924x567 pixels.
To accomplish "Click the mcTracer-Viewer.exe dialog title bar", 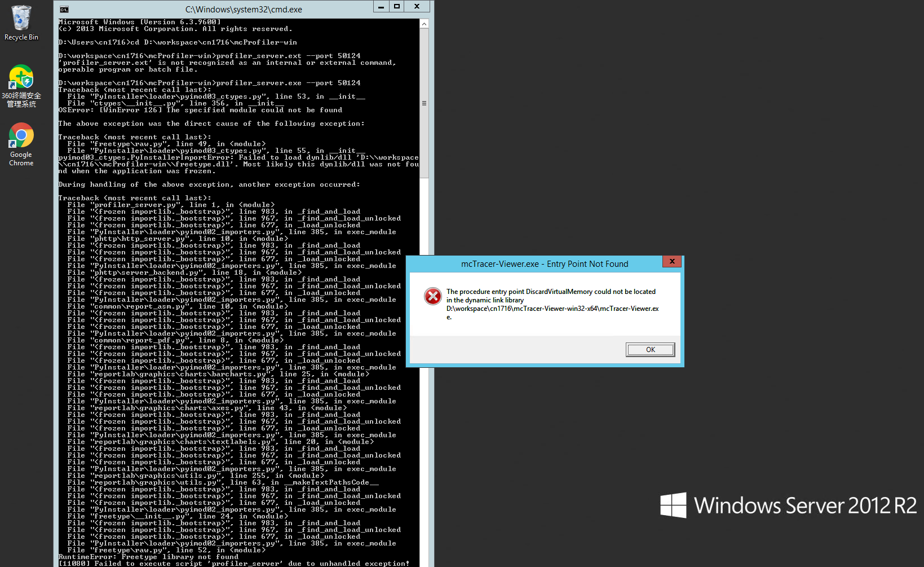I will pyautogui.click(x=544, y=264).
